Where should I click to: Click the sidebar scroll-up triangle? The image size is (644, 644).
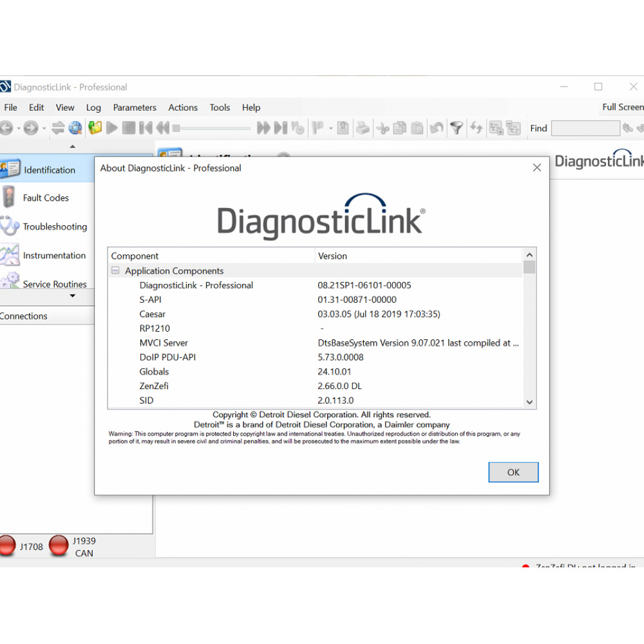point(73,146)
